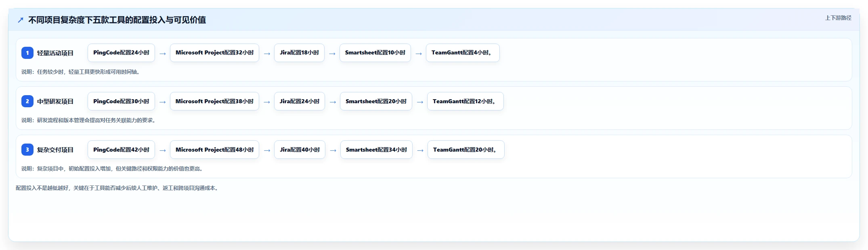Image resolution: width=868 pixels, height=250 pixels.
Task: Choose the Microsoft Project配置48小时 step
Action: (214, 150)
